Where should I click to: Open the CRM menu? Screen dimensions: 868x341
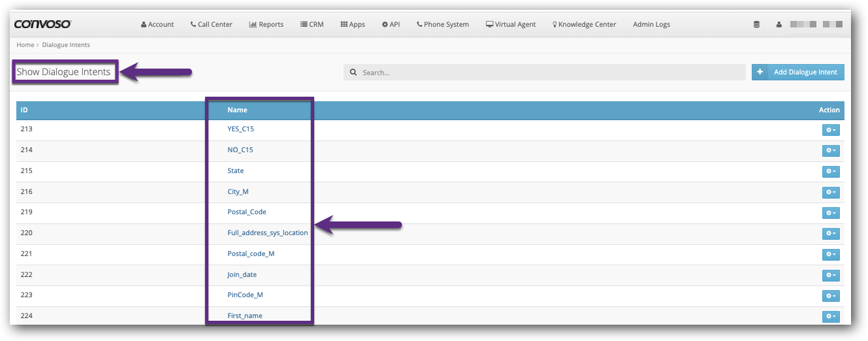(312, 25)
